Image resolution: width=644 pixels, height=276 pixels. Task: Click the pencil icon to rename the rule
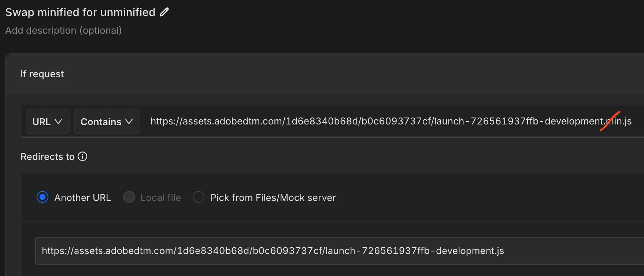coord(164,12)
